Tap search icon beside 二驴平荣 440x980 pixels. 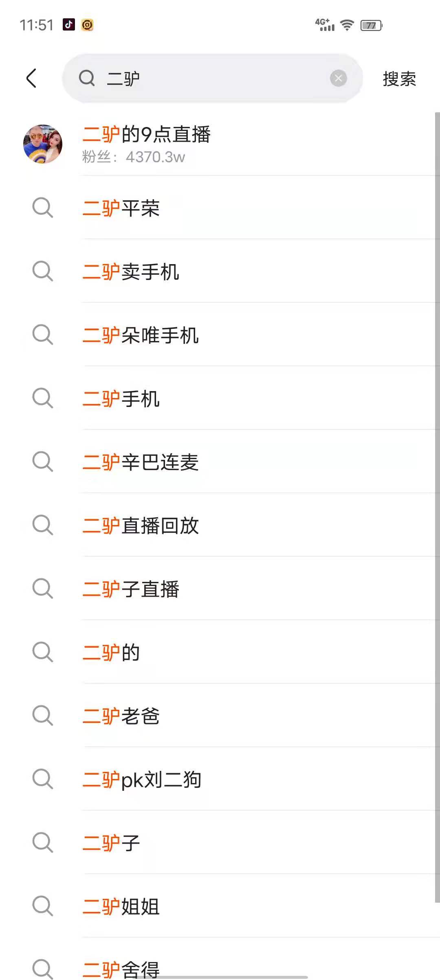click(43, 208)
